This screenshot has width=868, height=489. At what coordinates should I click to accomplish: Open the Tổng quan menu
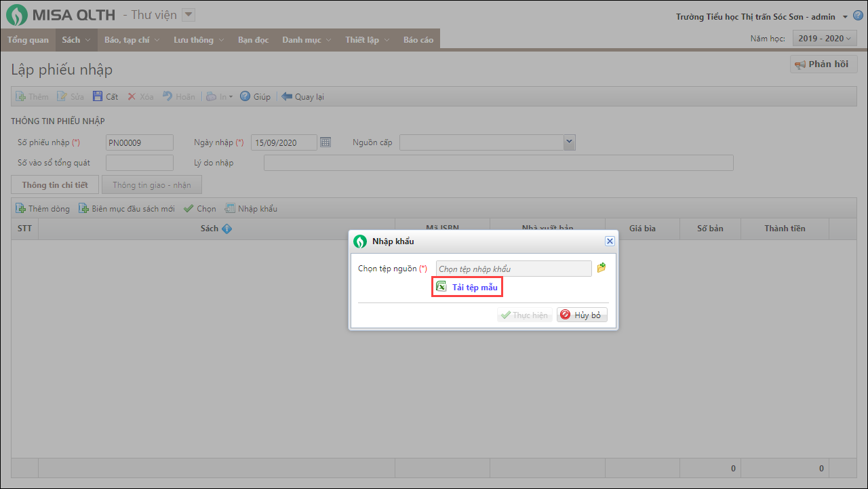pyautogui.click(x=28, y=40)
